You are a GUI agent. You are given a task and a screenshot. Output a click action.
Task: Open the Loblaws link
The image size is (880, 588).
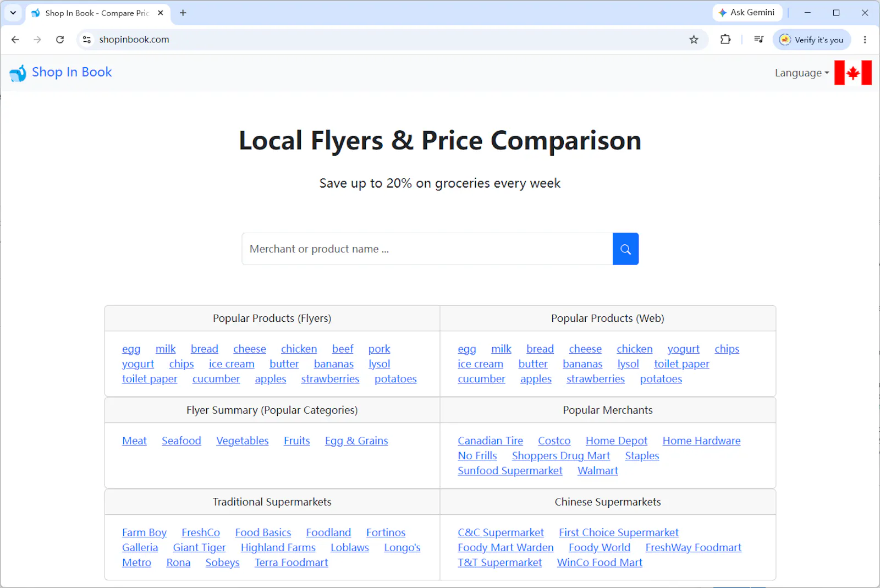pyautogui.click(x=350, y=547)
